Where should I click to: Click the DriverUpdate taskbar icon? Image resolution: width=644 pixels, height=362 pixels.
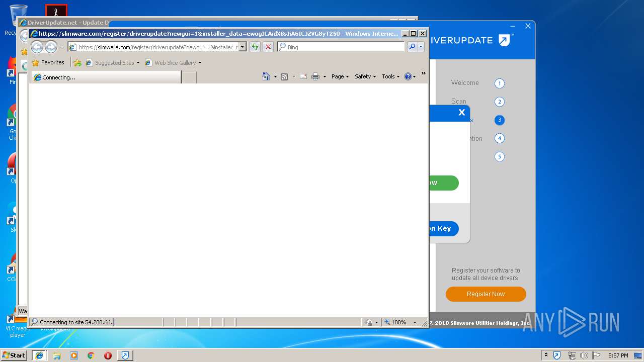[x=125, y=355]
